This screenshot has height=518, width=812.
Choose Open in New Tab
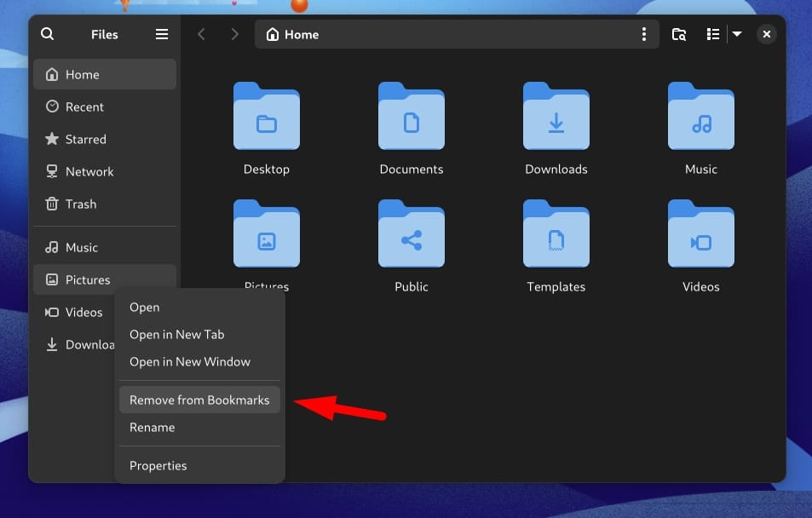pos(176,334)
